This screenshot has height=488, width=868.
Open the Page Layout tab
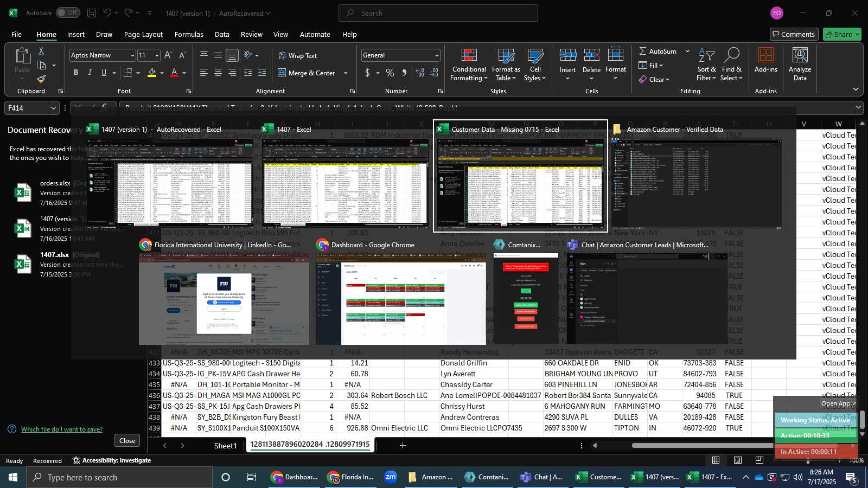pyautogui.click(x=143, y=34)
